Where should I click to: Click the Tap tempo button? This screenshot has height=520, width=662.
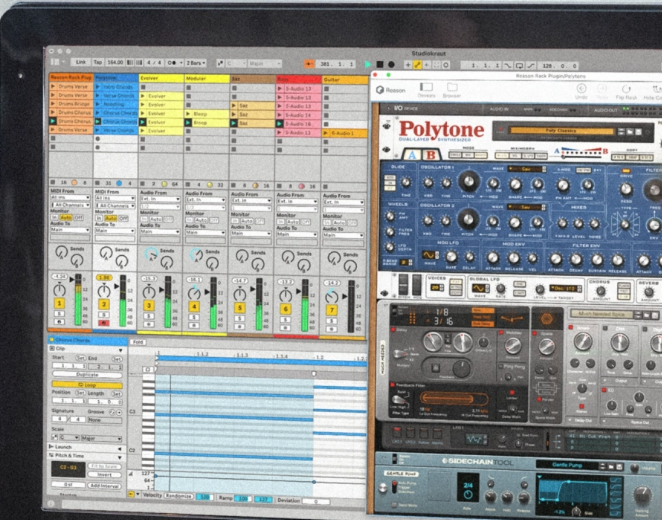pos(98,62)
